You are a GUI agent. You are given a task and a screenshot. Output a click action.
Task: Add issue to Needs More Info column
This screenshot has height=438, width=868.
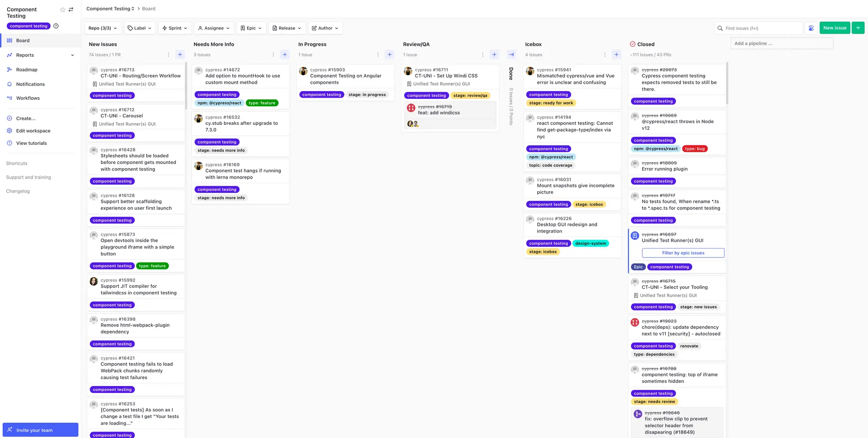(285, 55)
